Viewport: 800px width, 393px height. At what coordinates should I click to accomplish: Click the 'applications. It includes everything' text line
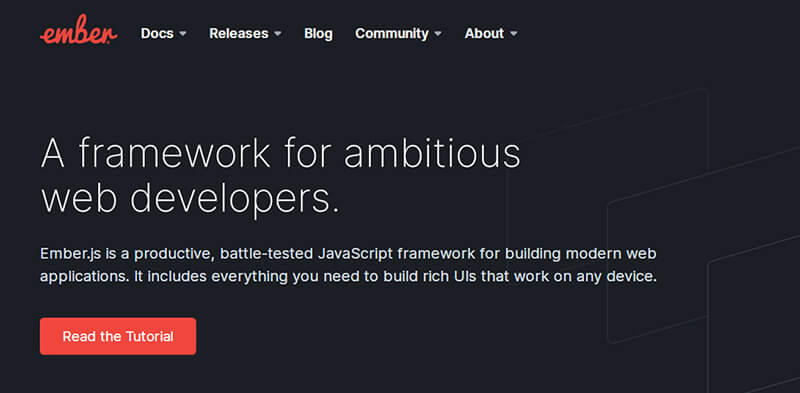coord(348,277)
